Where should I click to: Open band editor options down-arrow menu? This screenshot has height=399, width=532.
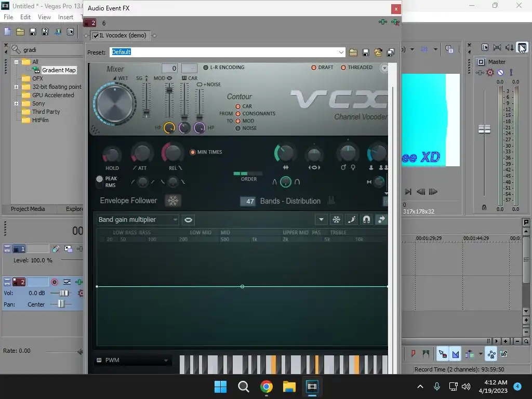click(321, 220)
